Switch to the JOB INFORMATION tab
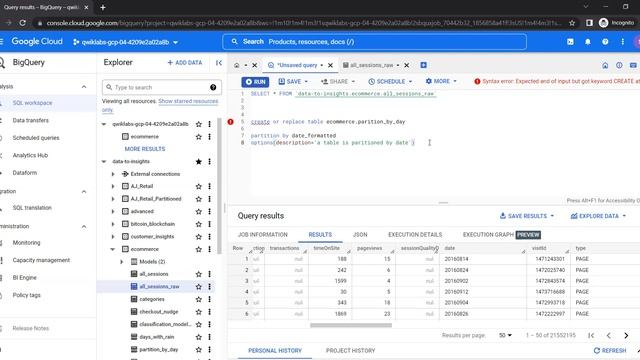 pos(263,235)
